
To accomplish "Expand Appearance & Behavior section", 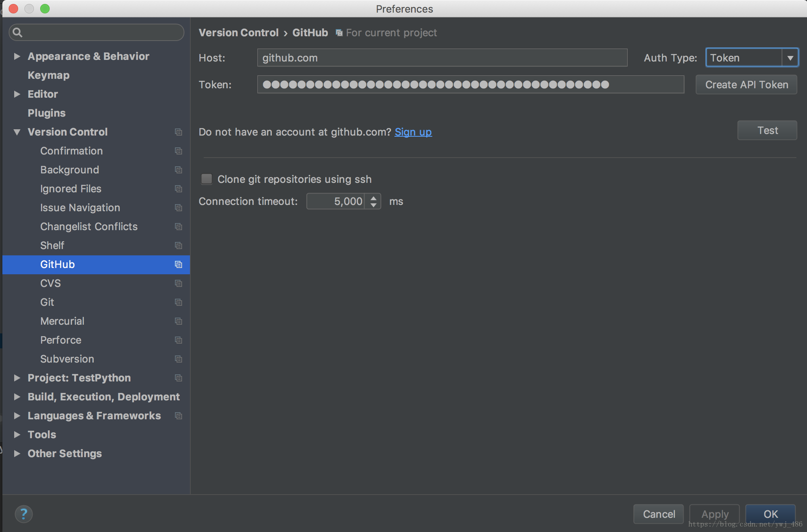I will click(x=17, y=56).
